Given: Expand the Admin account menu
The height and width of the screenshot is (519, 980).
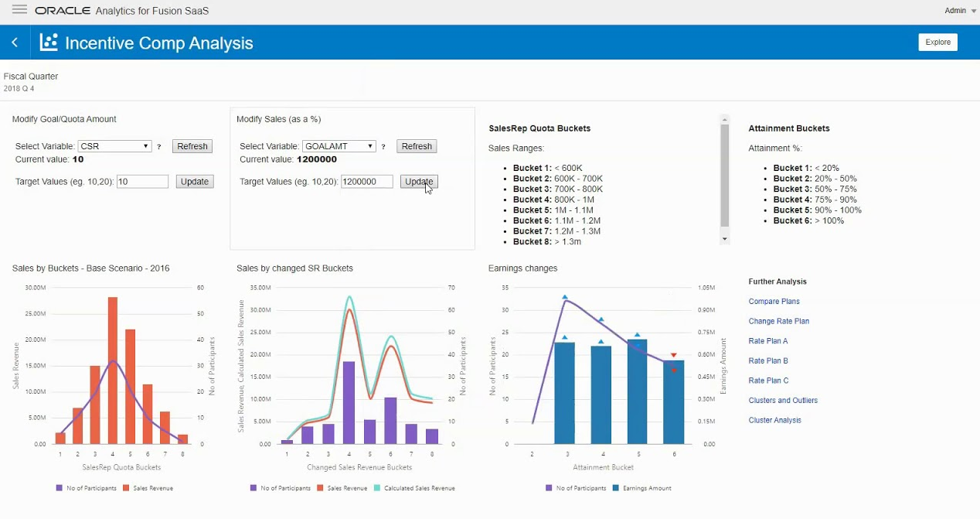Looking at the screenshot, I should [x=954, y=10].
